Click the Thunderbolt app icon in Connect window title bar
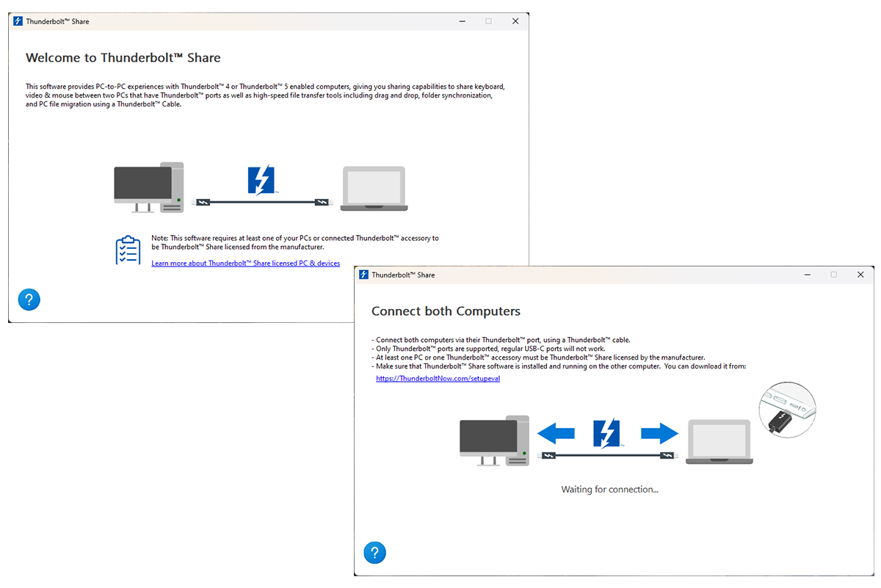 coord(363,275)
